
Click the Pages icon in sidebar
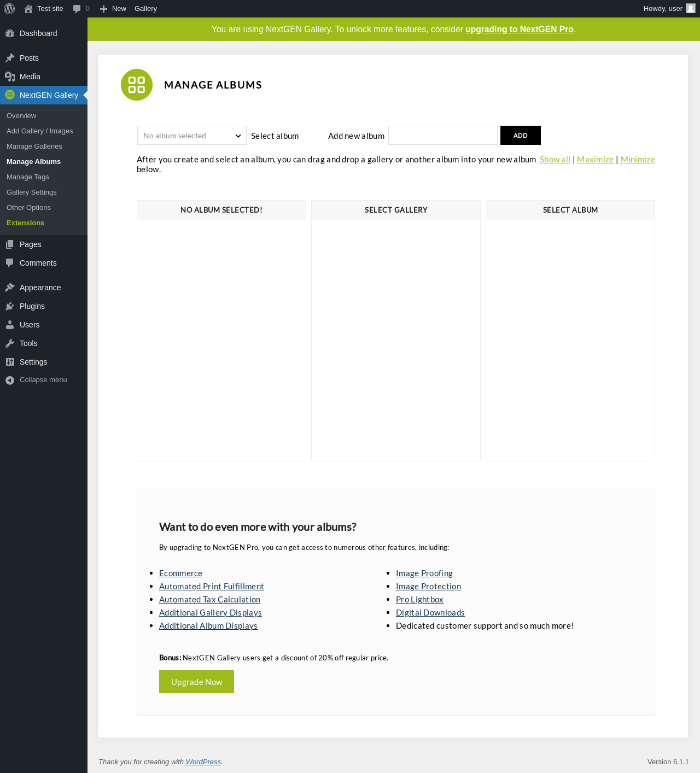[10, 244]
